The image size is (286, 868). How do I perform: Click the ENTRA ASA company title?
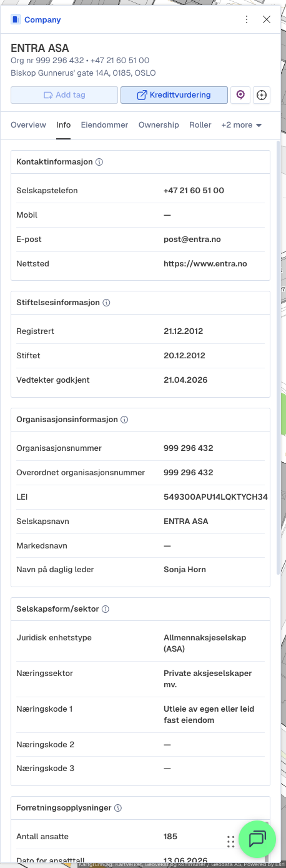tap(40, 48)
